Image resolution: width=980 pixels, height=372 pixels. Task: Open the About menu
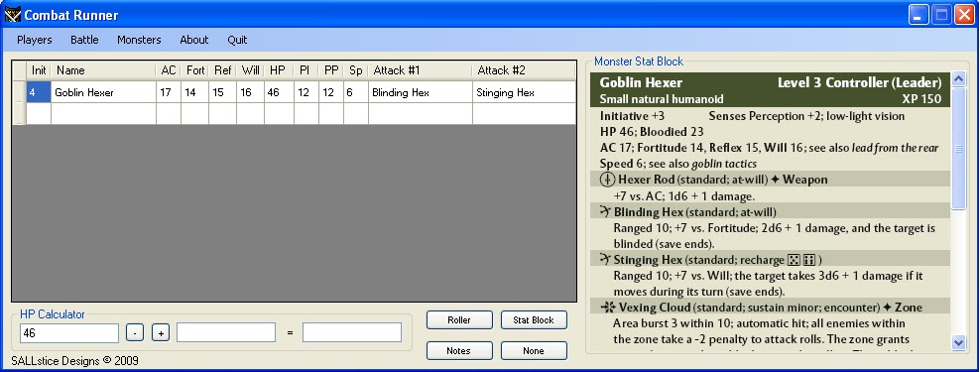193,40
